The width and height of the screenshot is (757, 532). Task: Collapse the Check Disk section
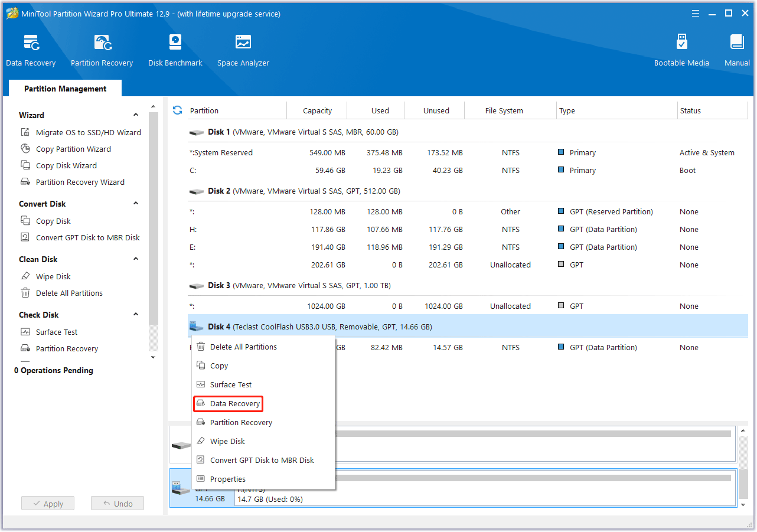(x=136, y=315)
